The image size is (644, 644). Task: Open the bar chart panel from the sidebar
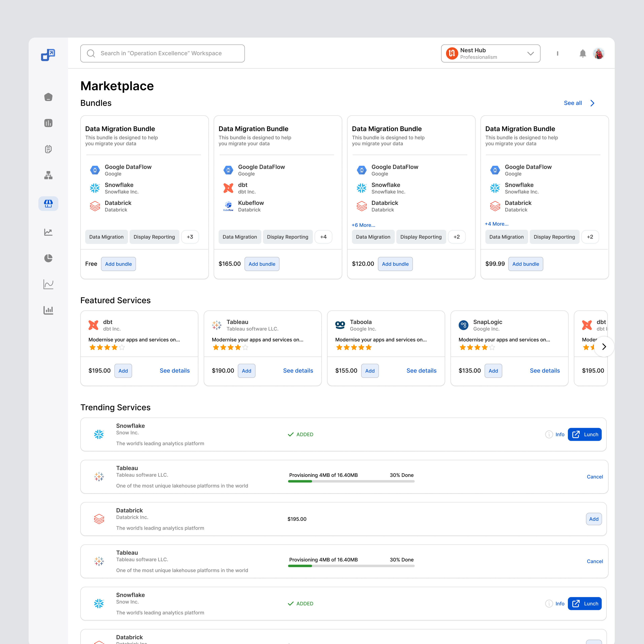48,123
